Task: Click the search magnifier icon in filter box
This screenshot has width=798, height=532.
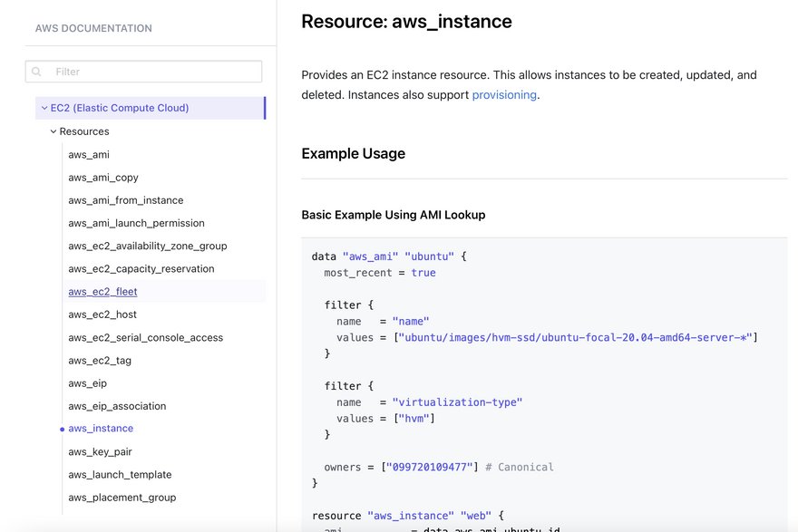Action: tap(37, 72)
